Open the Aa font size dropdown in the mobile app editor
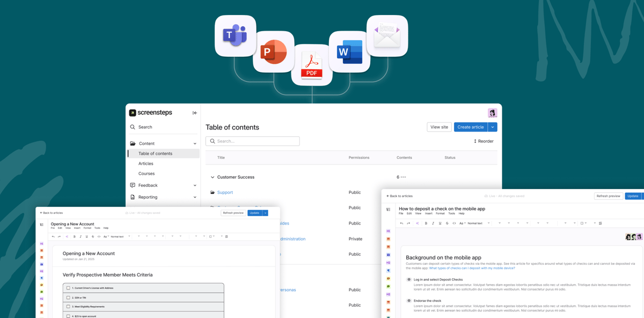 [x=462, y=223]
